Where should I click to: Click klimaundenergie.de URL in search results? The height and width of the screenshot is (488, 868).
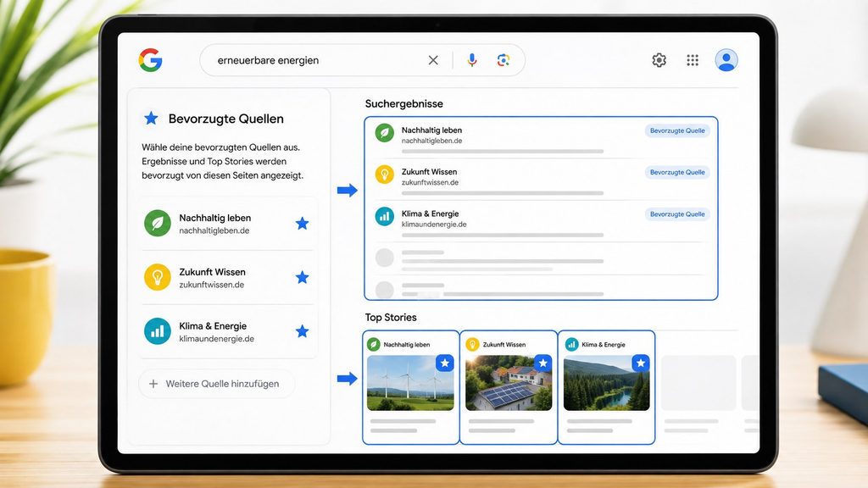click(x=434, y=224)
